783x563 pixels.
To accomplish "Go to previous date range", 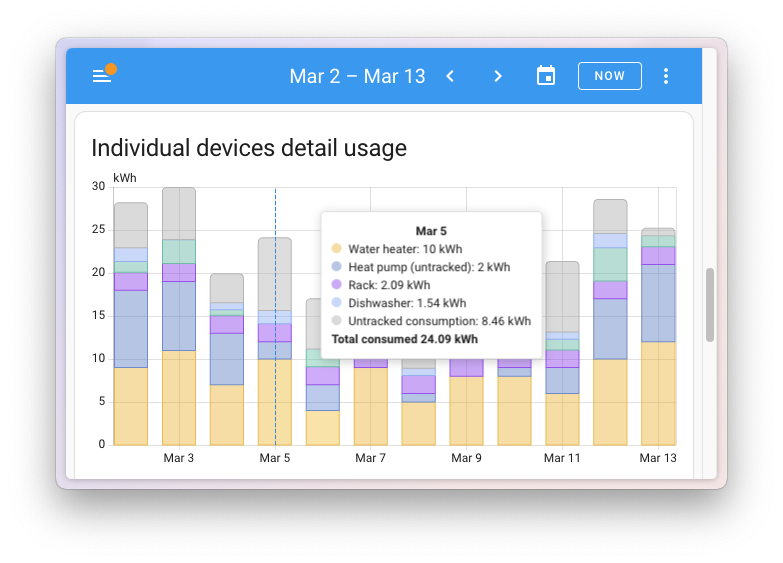I will coord(450,76).
